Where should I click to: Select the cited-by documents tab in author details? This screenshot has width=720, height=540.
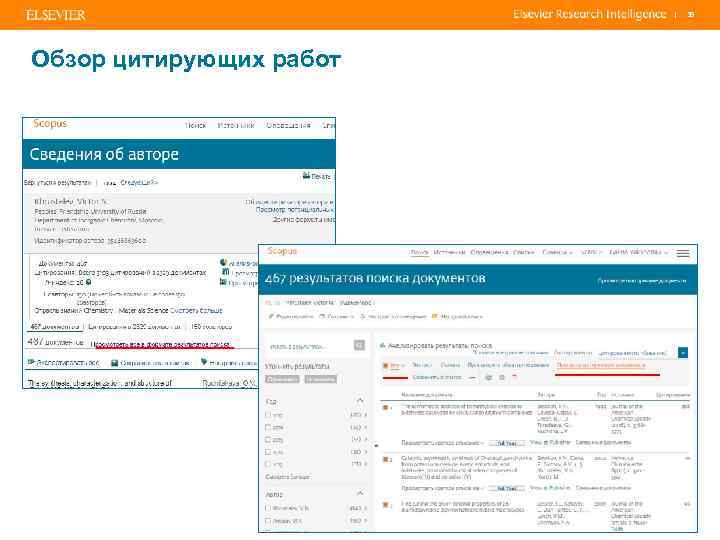point(135,326)
